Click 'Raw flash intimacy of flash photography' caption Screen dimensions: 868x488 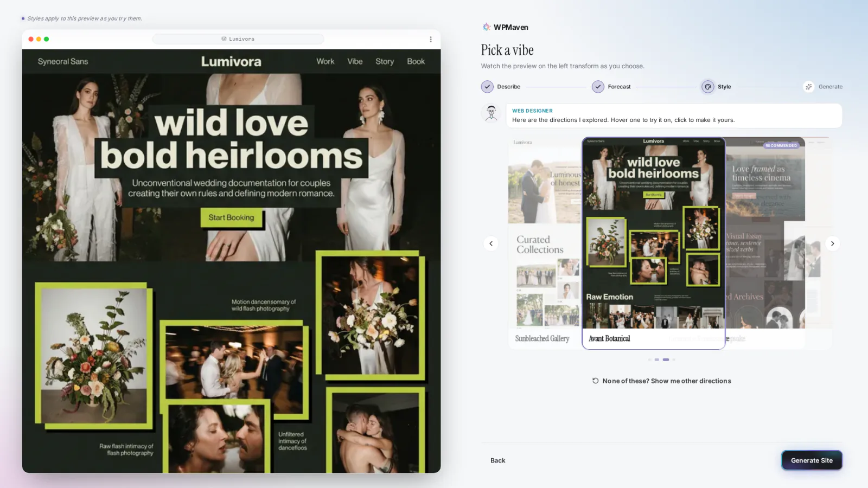tap(126, 450)
